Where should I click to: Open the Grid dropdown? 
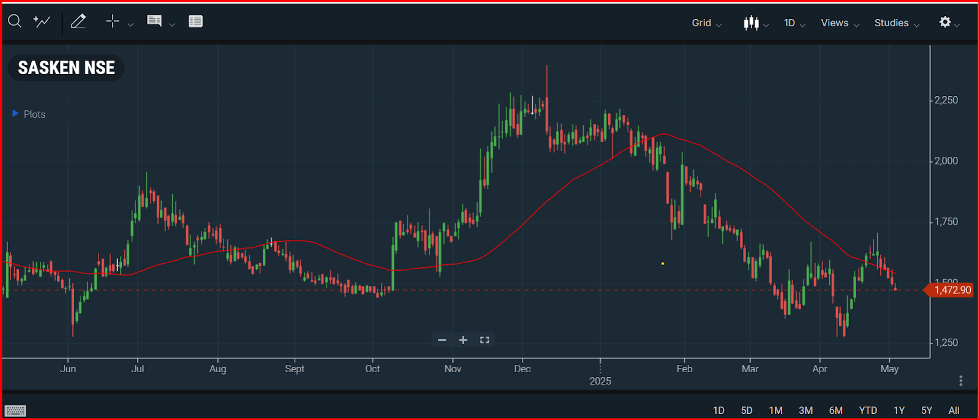tap(707, 23)
